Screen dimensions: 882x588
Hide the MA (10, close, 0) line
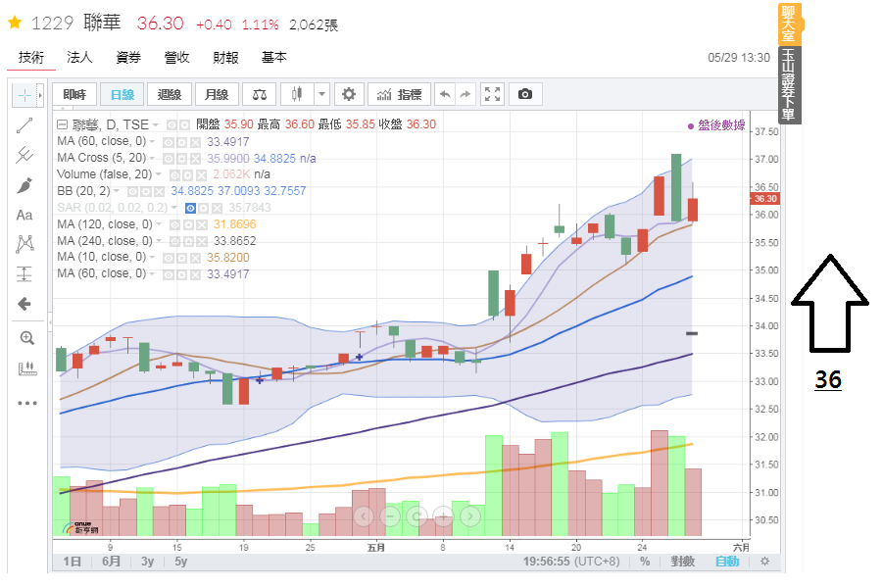tap(168, 259)
